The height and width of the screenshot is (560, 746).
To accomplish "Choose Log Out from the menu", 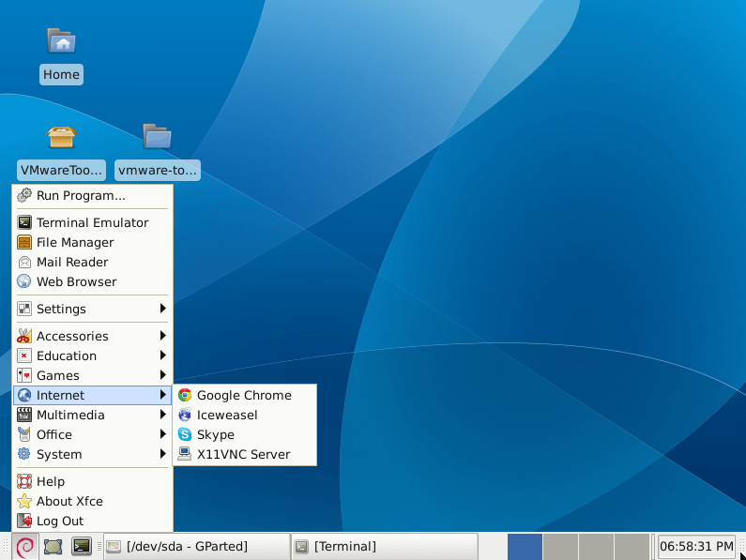I will [92, 521].
